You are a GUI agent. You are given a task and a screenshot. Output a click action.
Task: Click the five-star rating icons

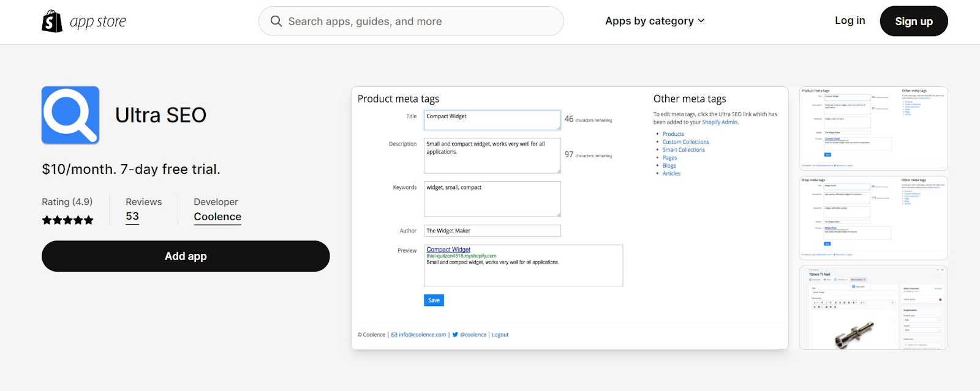tap(67, 220)
